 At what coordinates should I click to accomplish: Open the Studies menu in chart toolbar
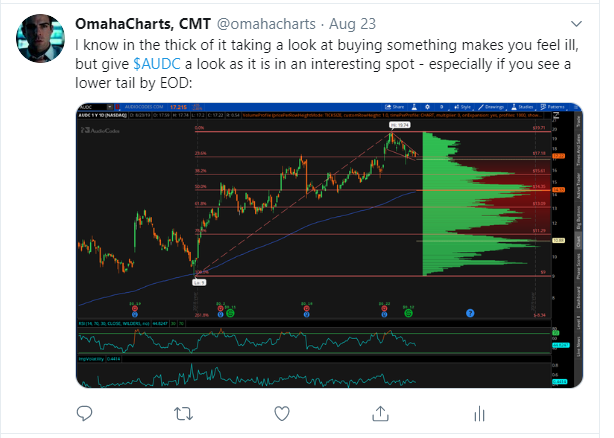(x=522, y=107)
